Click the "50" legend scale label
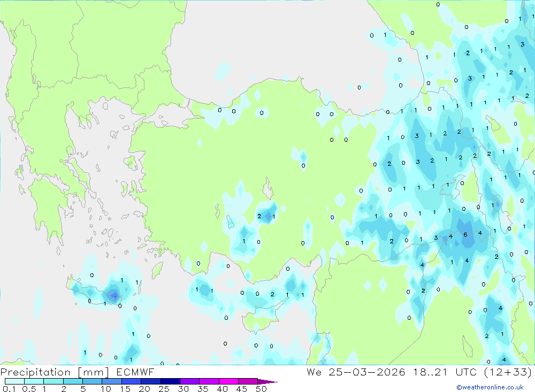The image size is (535, 392). tap(261, 389)
